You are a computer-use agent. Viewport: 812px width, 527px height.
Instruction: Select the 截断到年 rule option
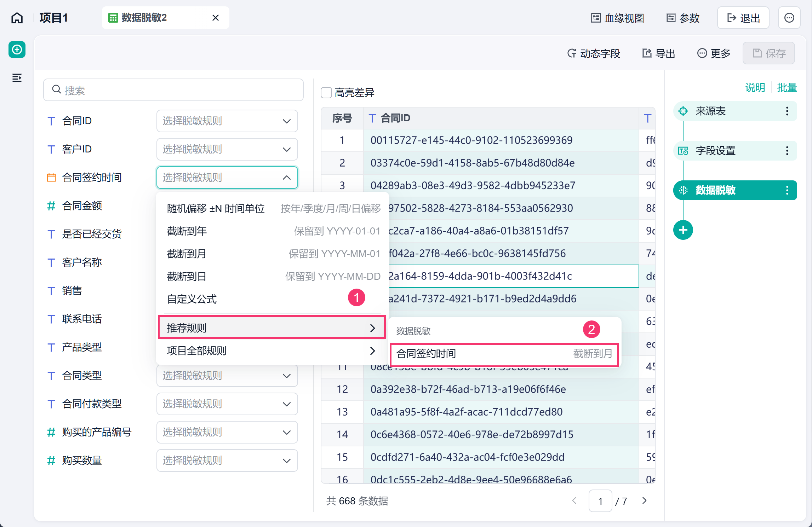[x=273, y=231]
